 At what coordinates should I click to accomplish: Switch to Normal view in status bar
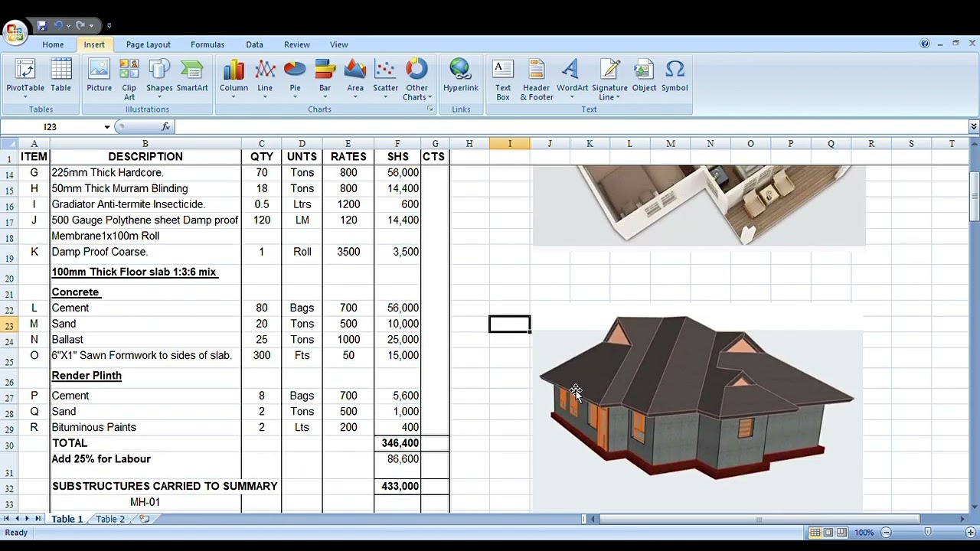point(815,533)
